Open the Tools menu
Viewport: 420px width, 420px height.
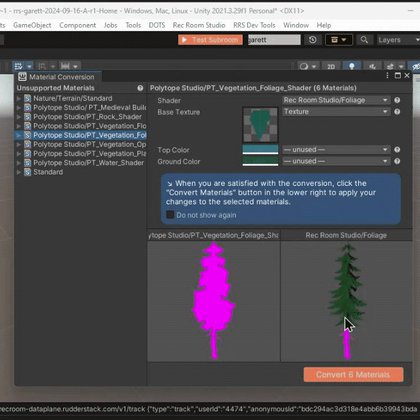[x=133, y=25]
